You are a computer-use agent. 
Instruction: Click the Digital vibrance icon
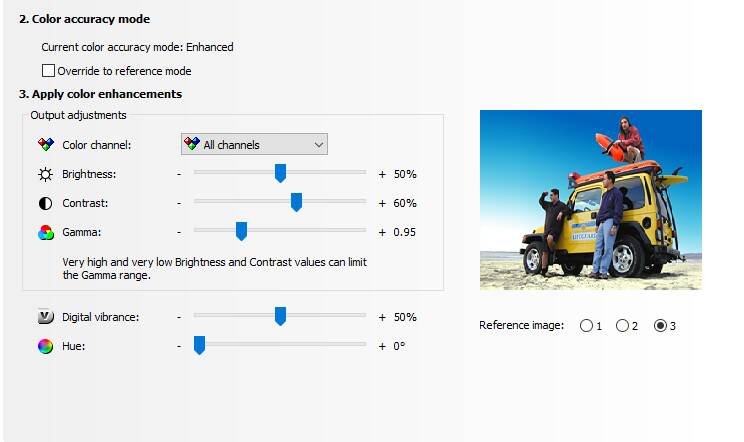45,317
